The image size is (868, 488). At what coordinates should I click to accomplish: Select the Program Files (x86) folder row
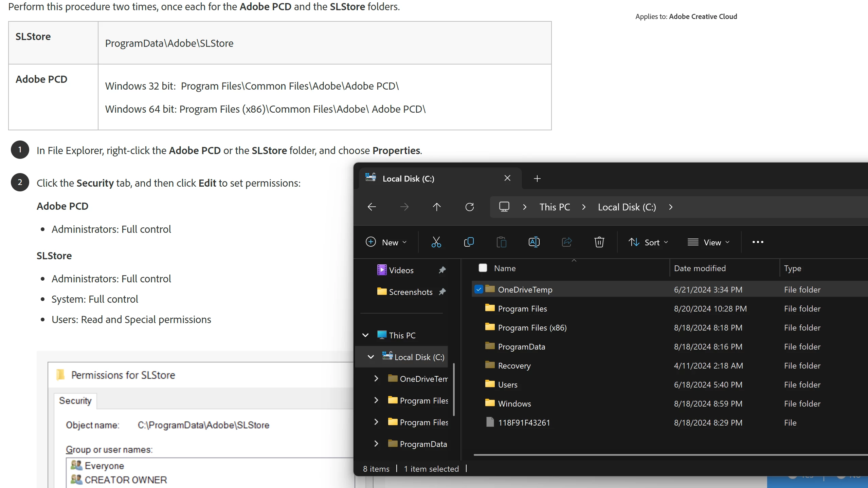[x=532, y=327]
